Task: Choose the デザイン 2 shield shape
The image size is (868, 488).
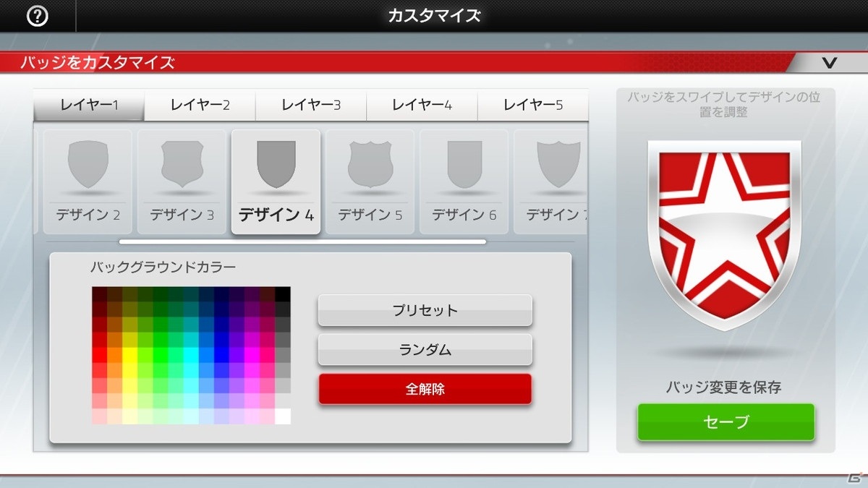Action: [x=88, y=181]
